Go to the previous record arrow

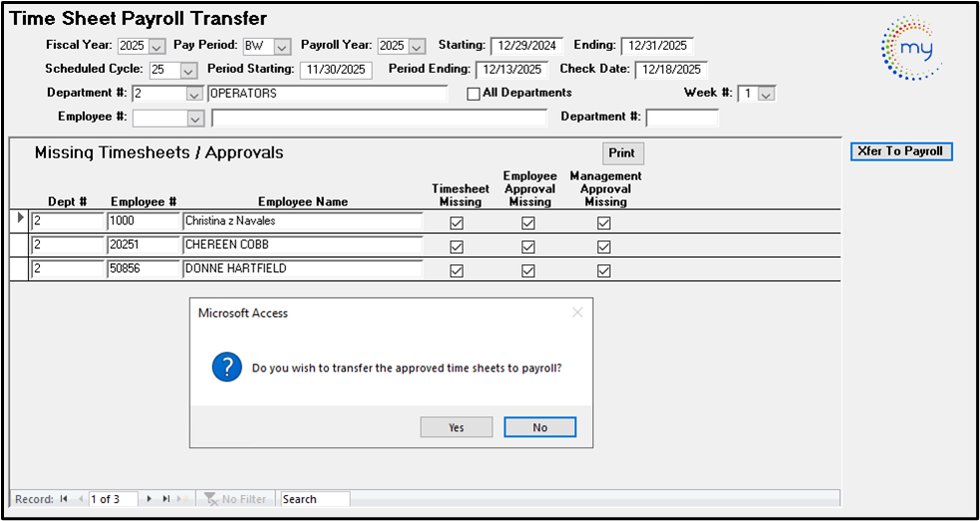pos(80,499)
